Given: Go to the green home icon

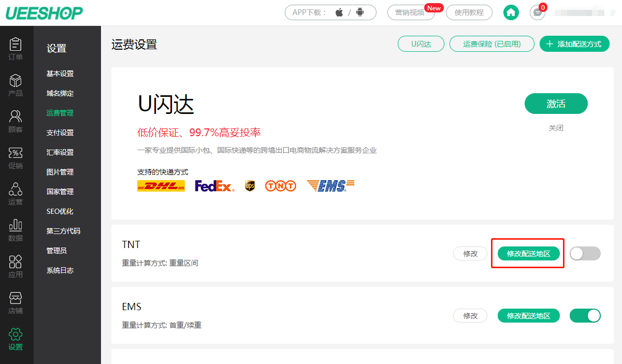Looking at the screenshot, I should (511, 12).
